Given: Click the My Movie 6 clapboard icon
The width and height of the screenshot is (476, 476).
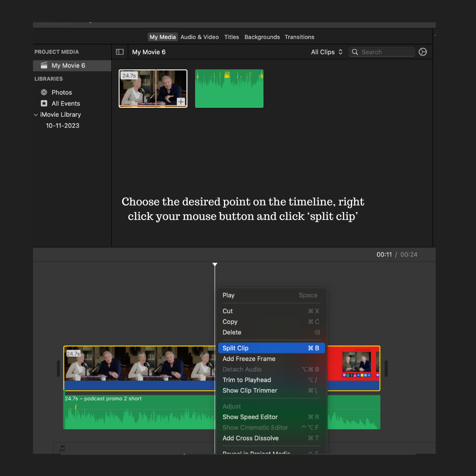Looking at the screenshot, I should 44,65.
